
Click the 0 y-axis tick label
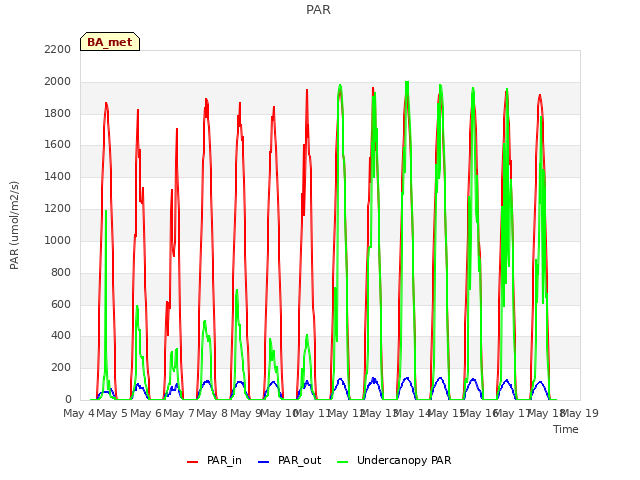(x=68, y=400)
